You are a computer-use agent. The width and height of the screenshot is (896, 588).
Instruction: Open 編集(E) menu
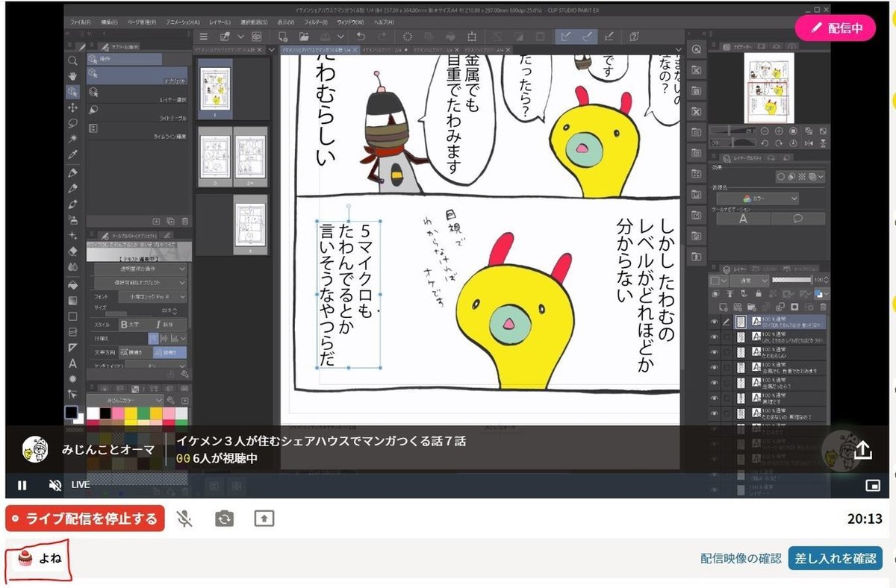108,22
